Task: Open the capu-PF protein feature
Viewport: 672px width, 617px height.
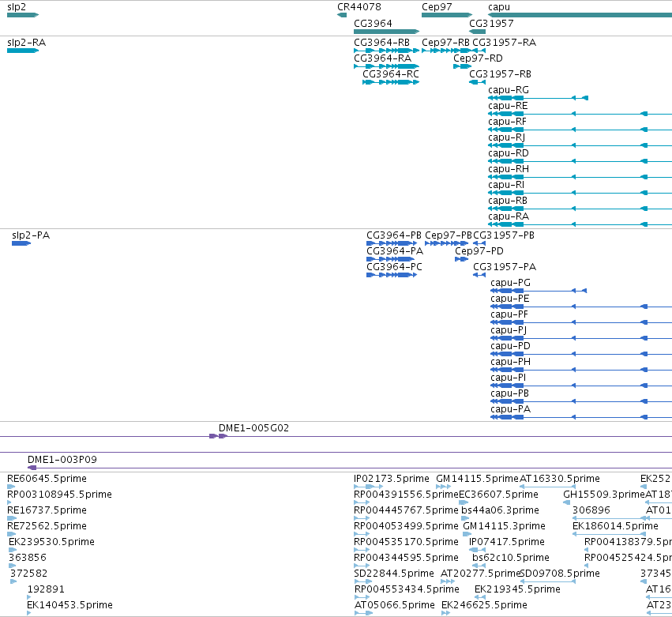Action: tap(581, 322)
